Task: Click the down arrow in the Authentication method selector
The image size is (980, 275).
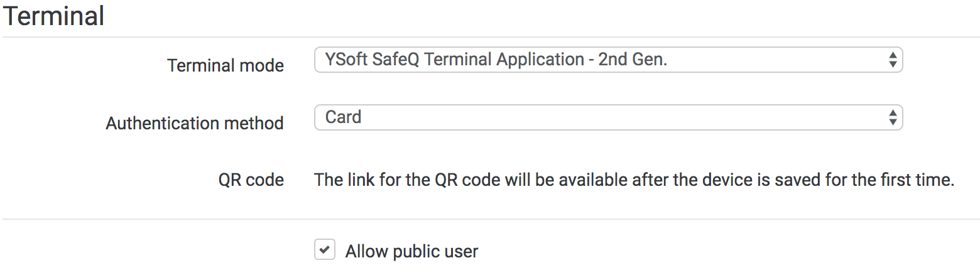Action: [892, 122]
